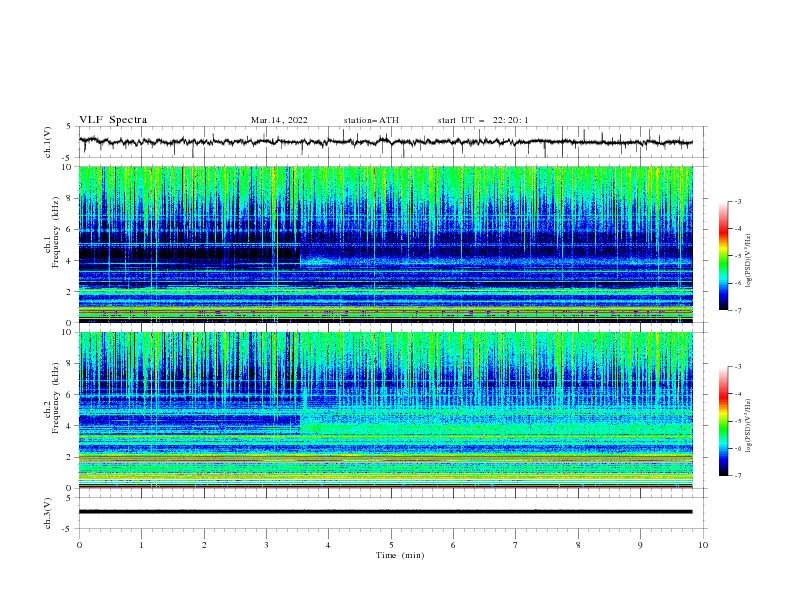Click time axis tick label "2"

pyautogui.click(x=204, y=545)
